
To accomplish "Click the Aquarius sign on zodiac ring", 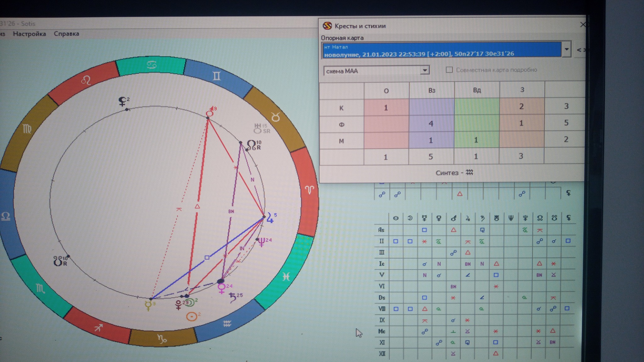I will 227,324.
